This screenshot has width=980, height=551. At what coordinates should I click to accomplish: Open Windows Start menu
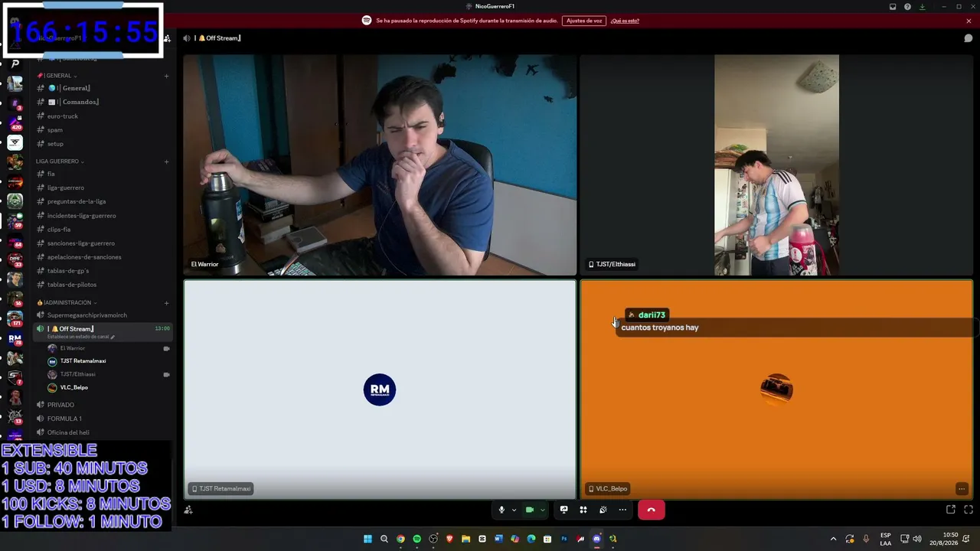367,539
